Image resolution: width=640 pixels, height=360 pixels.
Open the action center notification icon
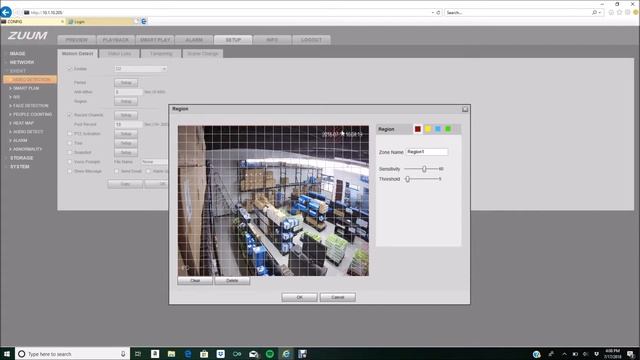pyautogui.click(x=631, y=354)
